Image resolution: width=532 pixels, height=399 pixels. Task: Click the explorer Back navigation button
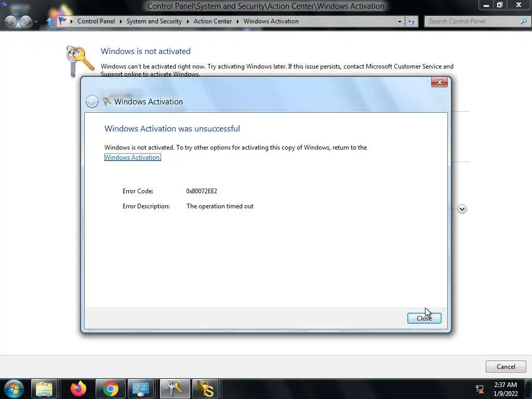10,22
